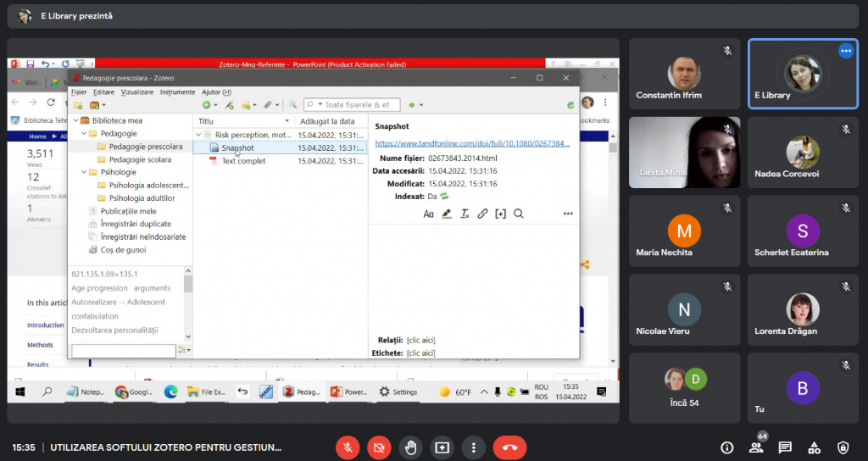
Task: Click the Aa text format icon in note toolbar
Action: (x=428, y=214)
